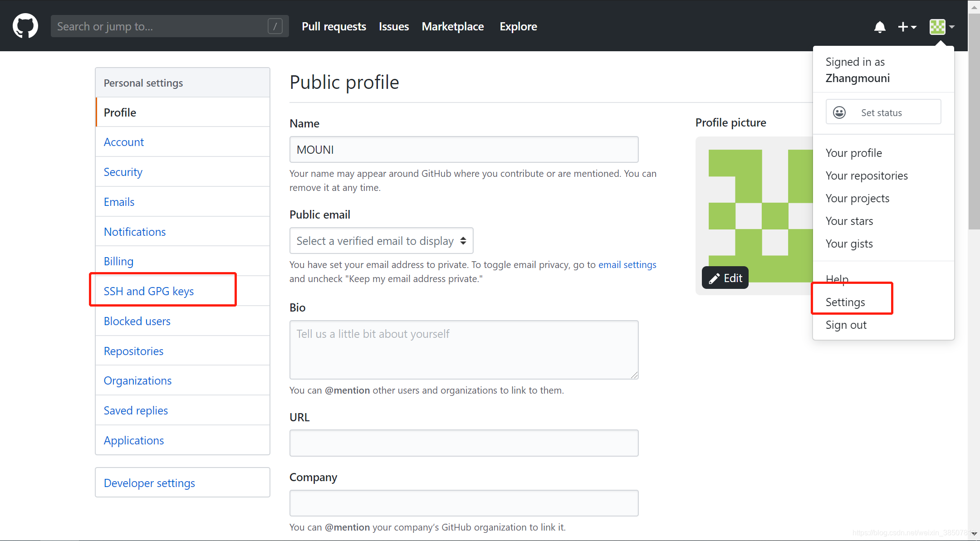Go to Explore in top navigation
980x541 pixels.
(x=518, y=26)
